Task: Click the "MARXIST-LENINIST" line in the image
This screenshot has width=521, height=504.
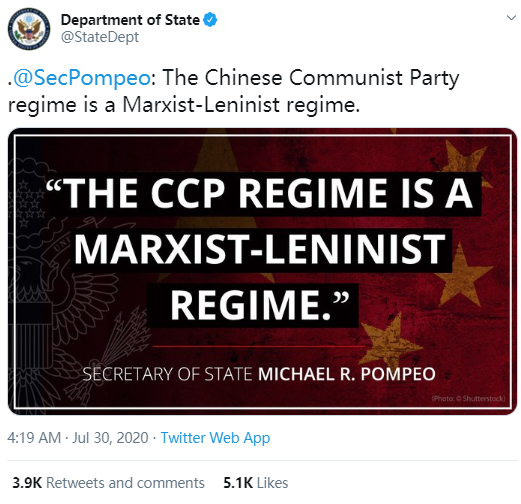Action: click(x=261, y=249)
